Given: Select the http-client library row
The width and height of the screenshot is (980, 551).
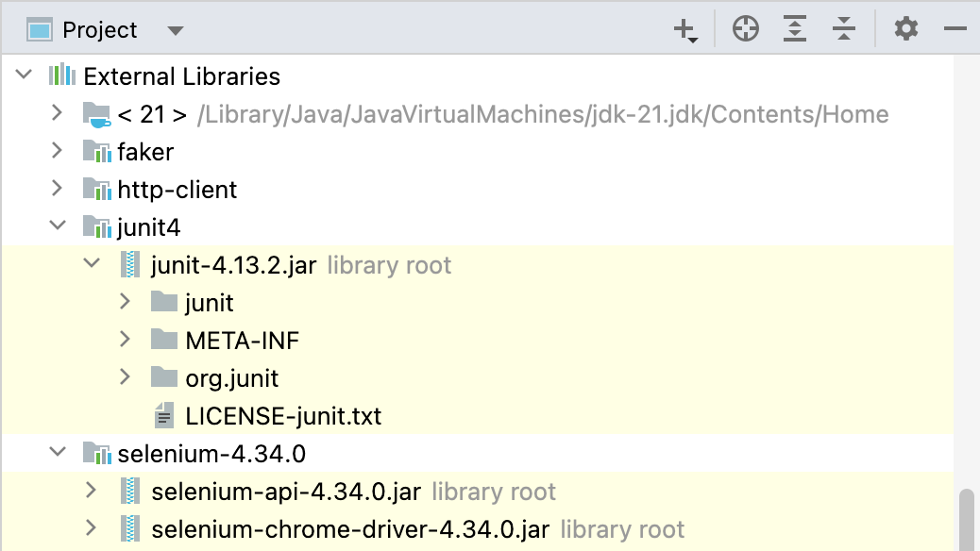Looking at the screenshot, I should click(177, 190).
